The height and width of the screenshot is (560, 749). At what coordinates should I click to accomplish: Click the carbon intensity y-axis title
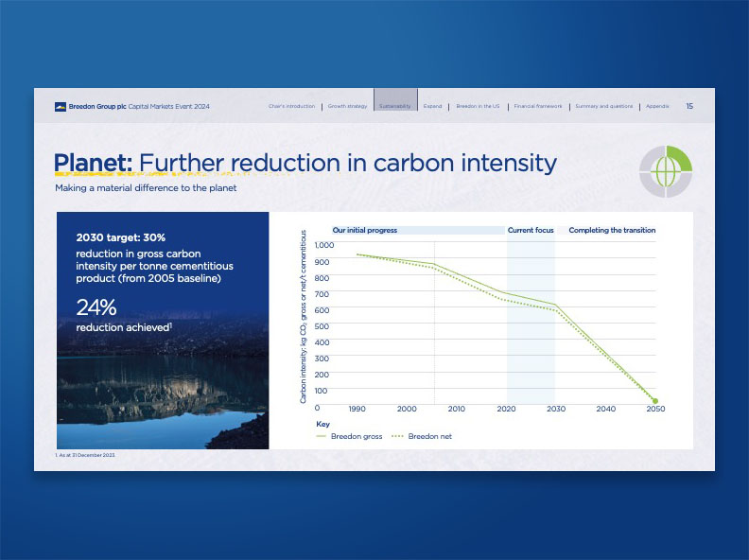(x=303, y=317)
